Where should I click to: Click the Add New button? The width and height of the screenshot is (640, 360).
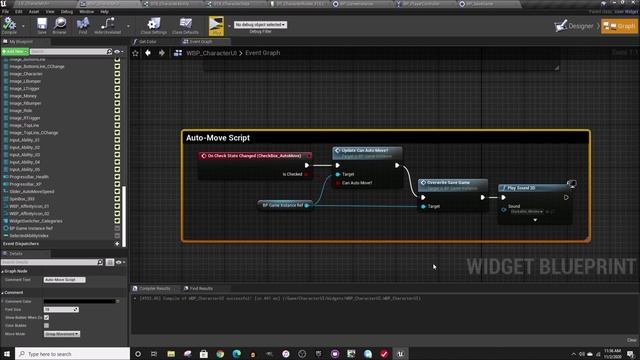point(15,52)
